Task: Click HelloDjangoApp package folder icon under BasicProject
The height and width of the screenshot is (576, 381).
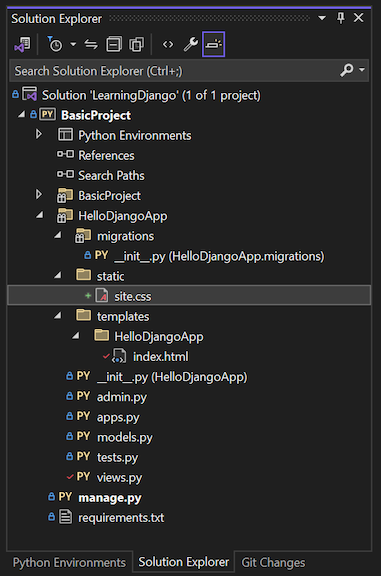Action: 65,216
